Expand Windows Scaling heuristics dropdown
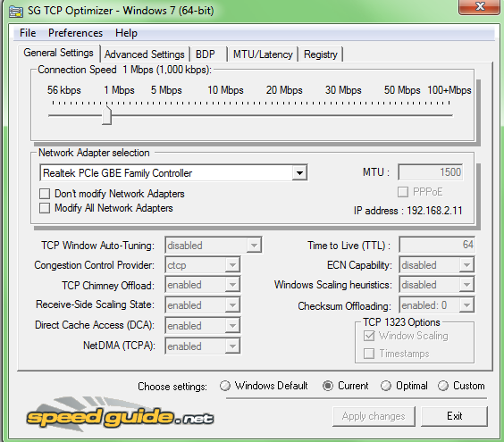 [x=466, y=285]
